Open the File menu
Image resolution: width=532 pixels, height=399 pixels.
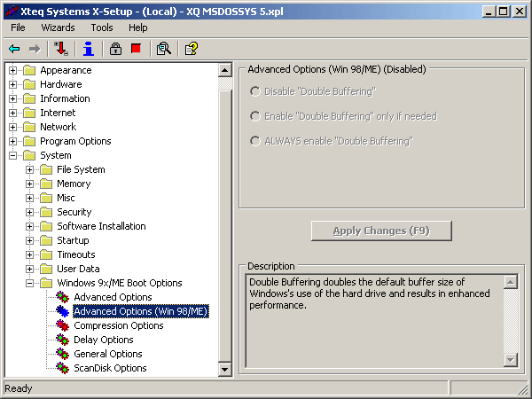click(x=18, y=27)
